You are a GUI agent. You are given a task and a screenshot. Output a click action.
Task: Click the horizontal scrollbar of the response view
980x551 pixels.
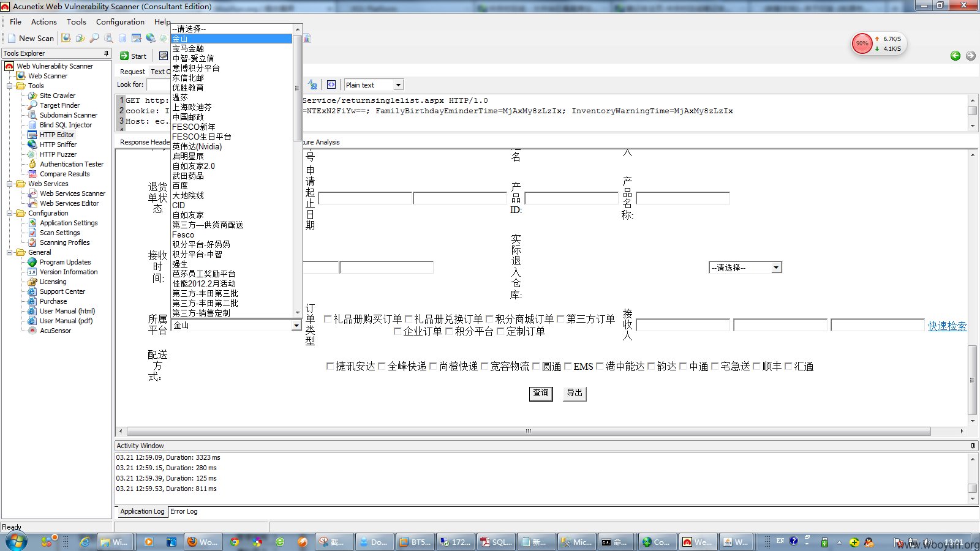click(529, 431)
